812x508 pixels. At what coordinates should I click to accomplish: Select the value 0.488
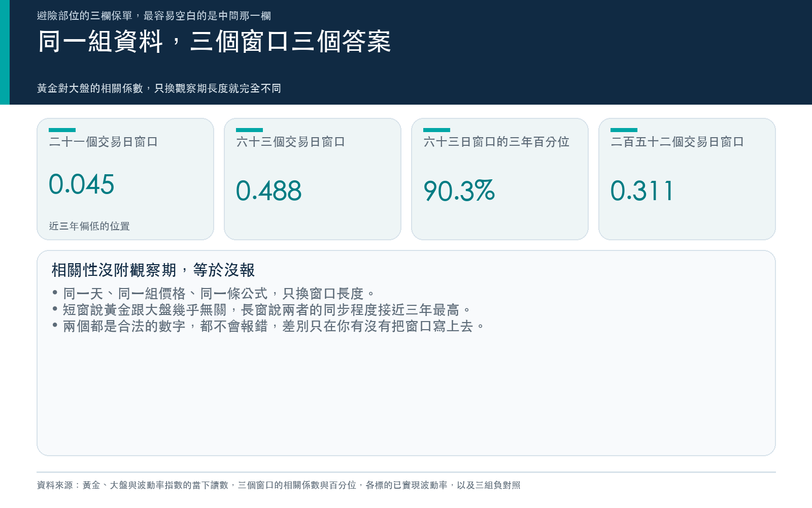point(269,191)
